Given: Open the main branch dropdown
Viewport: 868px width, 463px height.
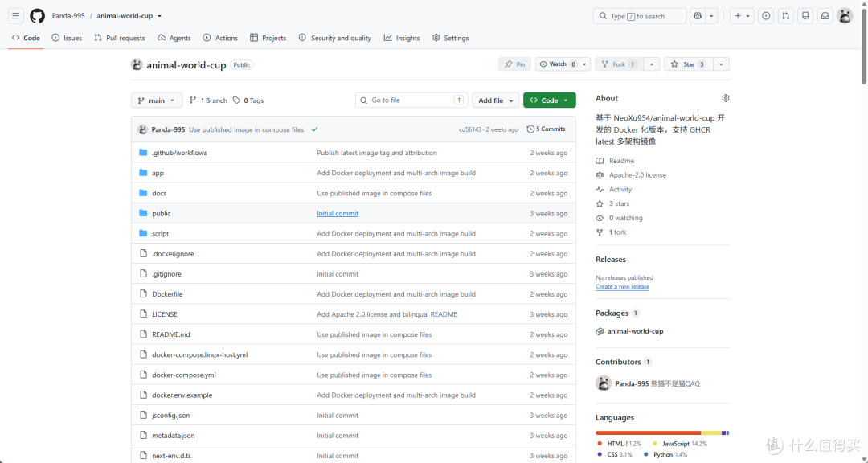Looking at the screenshot, I should click(x=157, y=100).
